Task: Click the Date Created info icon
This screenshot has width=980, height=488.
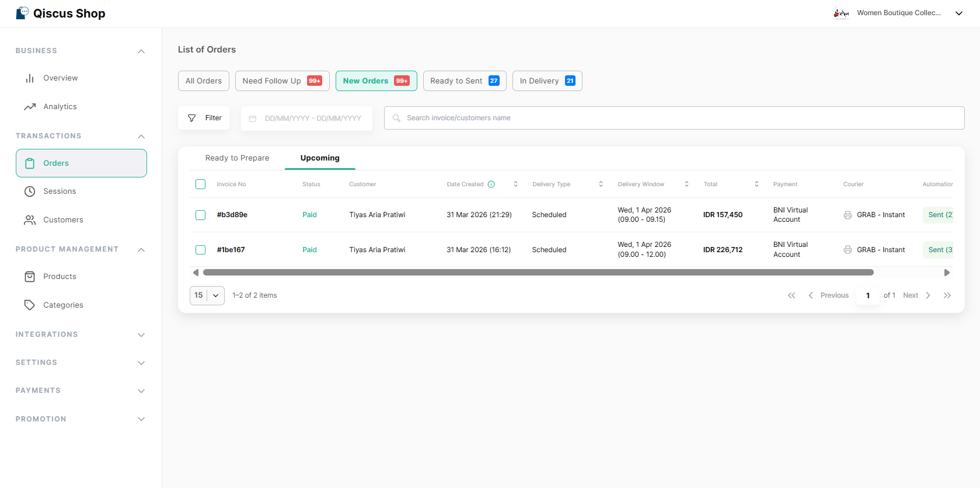Action: point(491,184)
